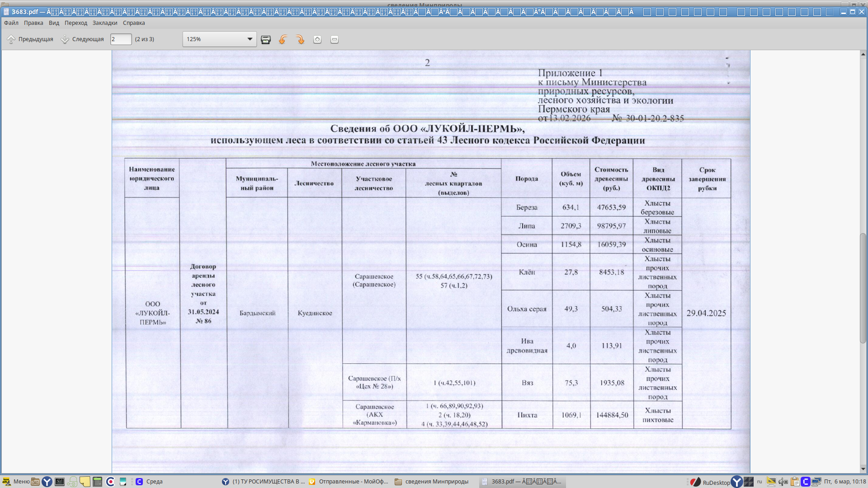
Task: Click the page number input field
Action: 121,39
